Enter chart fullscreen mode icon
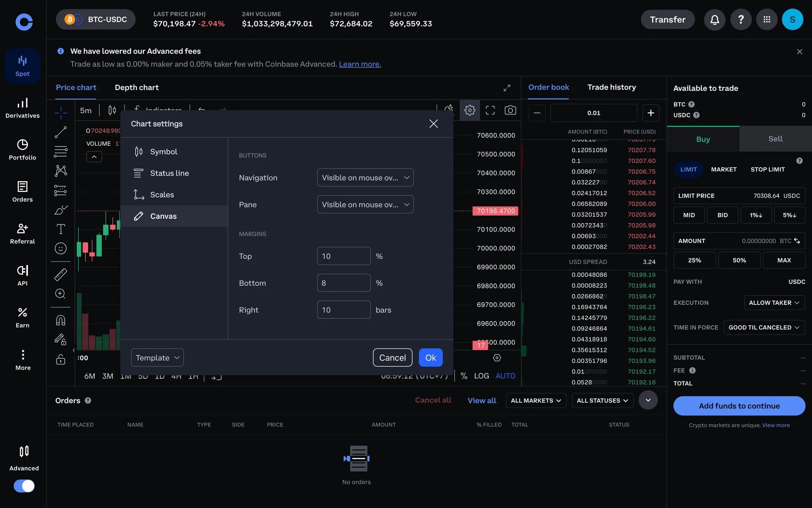Viewport: 812px width, 508px height. 490,110
